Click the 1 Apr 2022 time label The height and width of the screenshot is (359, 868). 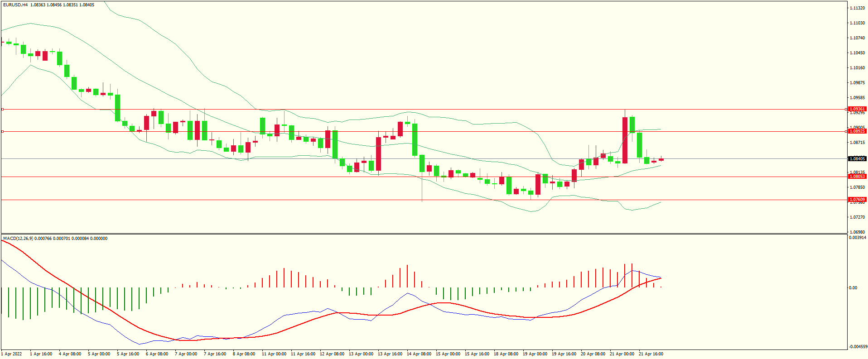tap(11, 354)
